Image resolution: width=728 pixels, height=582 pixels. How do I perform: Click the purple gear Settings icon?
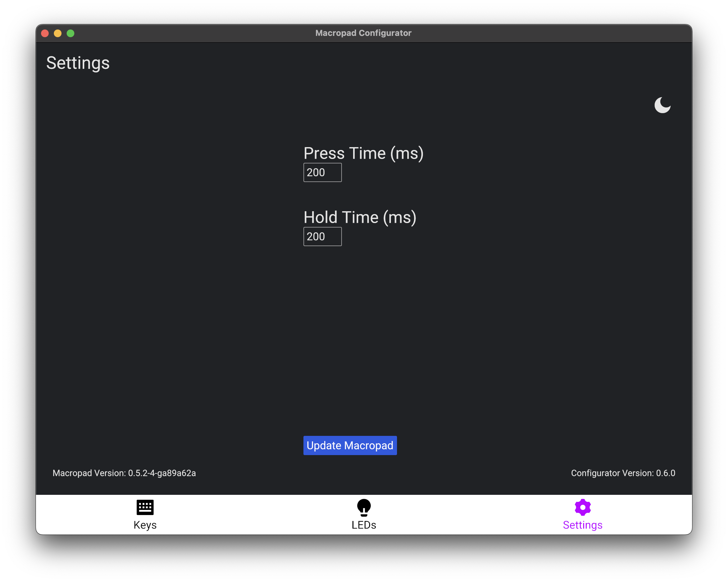583,507
